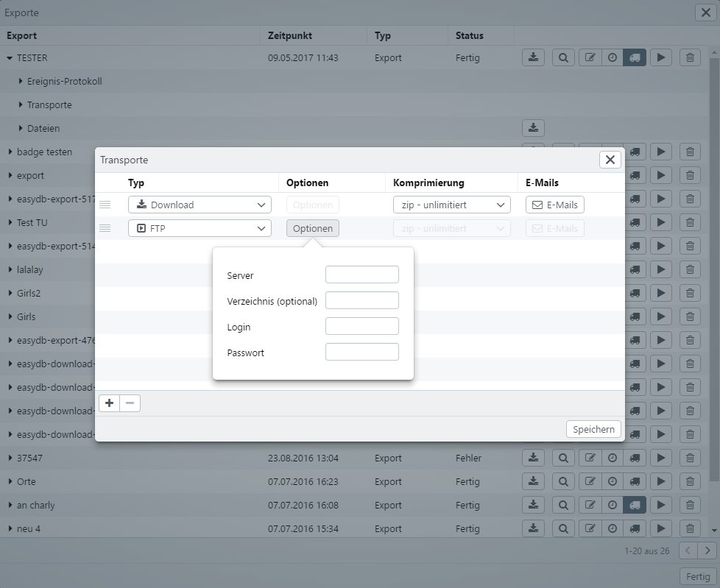
Task: Click the 07.07.2016 16:23 timestamp
Action: (x=303, y=481)
